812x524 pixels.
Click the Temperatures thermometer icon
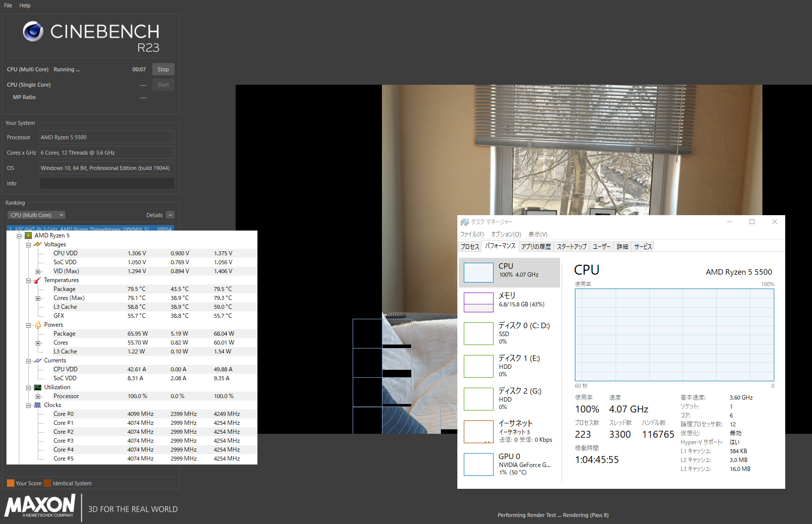[x=38, y=280]
